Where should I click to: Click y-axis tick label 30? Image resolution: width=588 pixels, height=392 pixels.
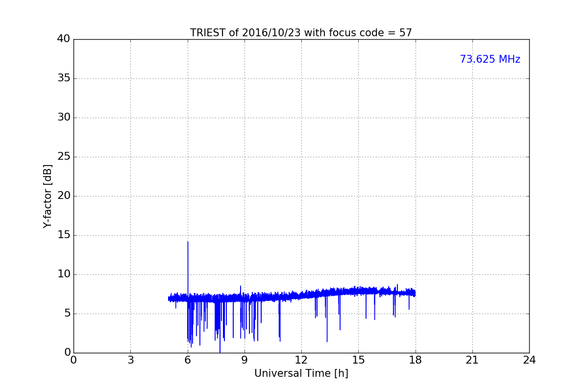tap(63, 118)
